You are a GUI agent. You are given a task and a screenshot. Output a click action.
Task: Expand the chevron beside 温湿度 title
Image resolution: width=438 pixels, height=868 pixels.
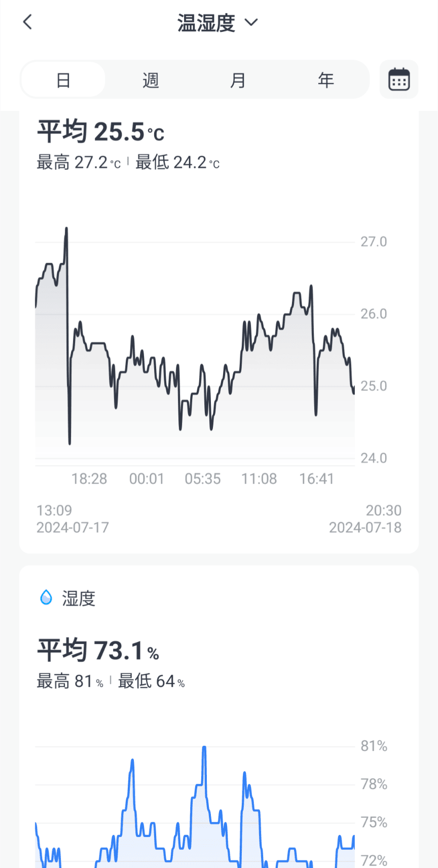click(251, 22)
